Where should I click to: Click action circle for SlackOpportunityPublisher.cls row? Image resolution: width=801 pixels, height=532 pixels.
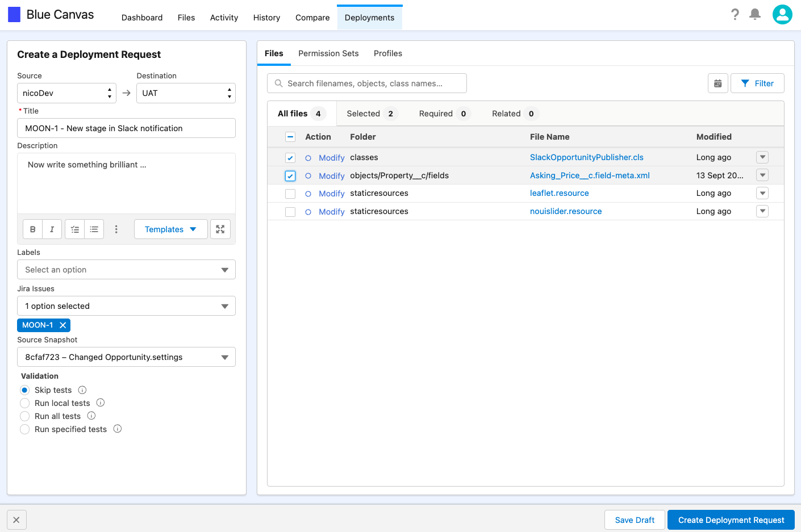tap(308, 158)
